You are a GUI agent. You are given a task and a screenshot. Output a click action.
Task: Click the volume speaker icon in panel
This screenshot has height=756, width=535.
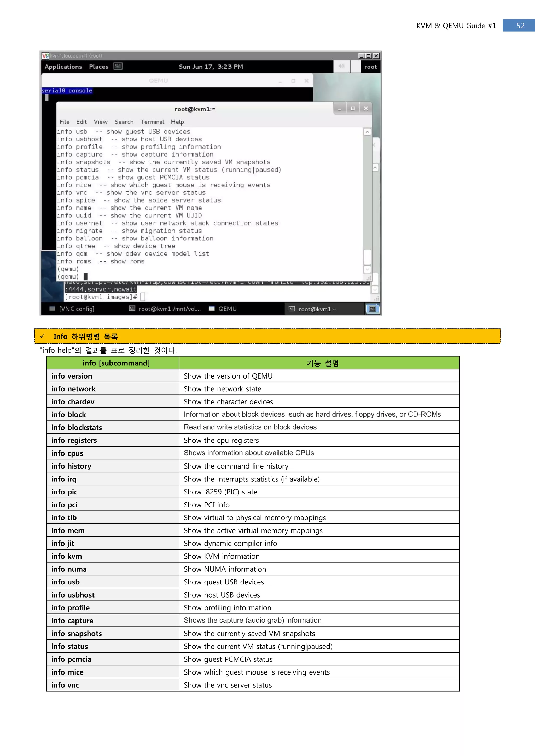(341, 66)
